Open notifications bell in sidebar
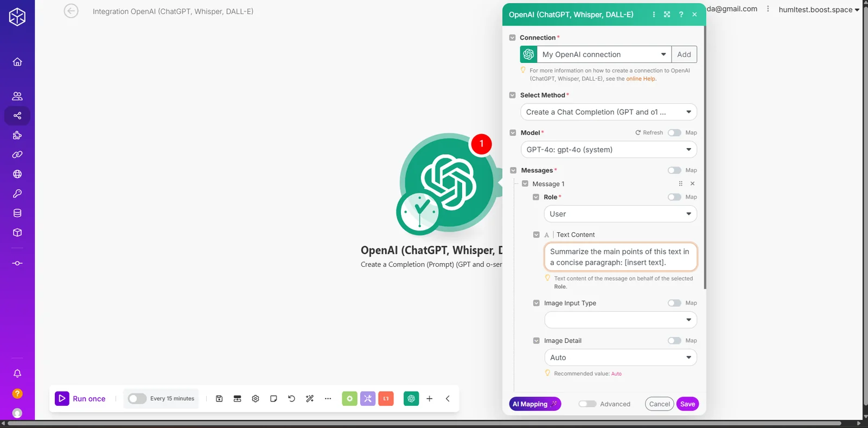The image size is (868, 428). pos(17,373)
